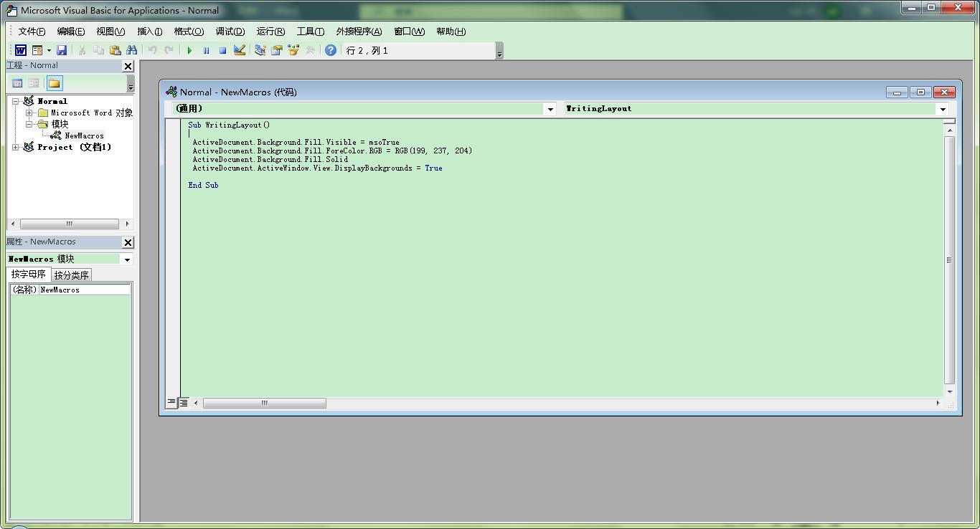Screen dimensions: 980x529
Task: Click the (名称) NewMacros value field
Action: [85, 290]
